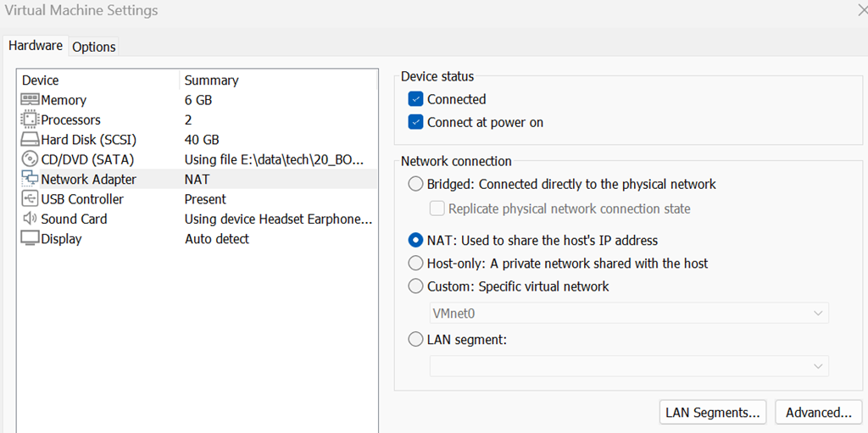Select the CD/DVD (SATA) disc icon
Viewport: 868px width, 433px height.
[x=29, y=159]
